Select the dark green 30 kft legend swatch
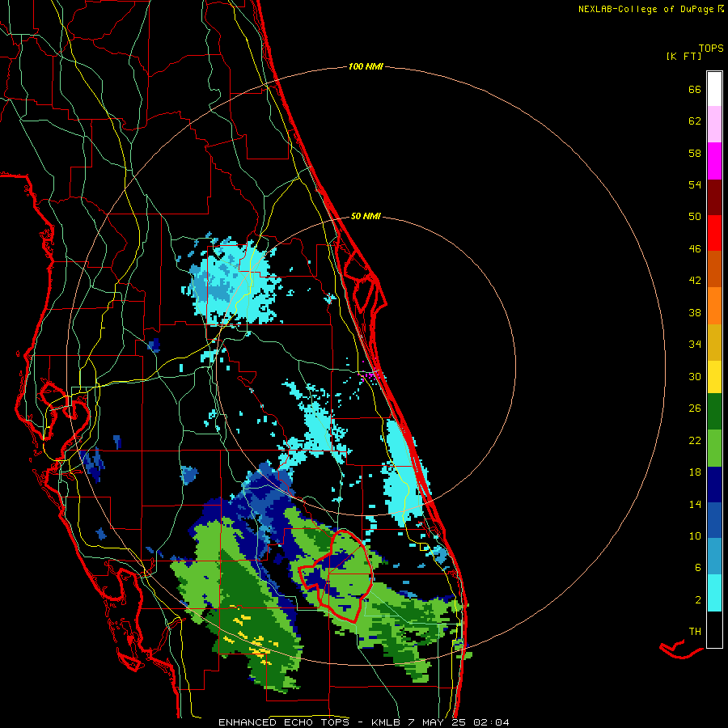 click(x=714, y=412)
